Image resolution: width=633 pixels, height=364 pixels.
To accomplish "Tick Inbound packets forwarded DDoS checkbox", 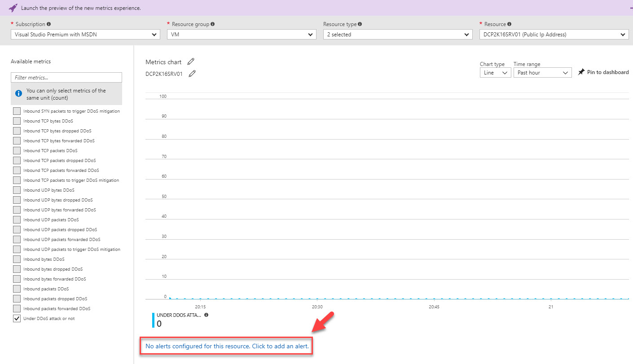I will click(17, 309).
